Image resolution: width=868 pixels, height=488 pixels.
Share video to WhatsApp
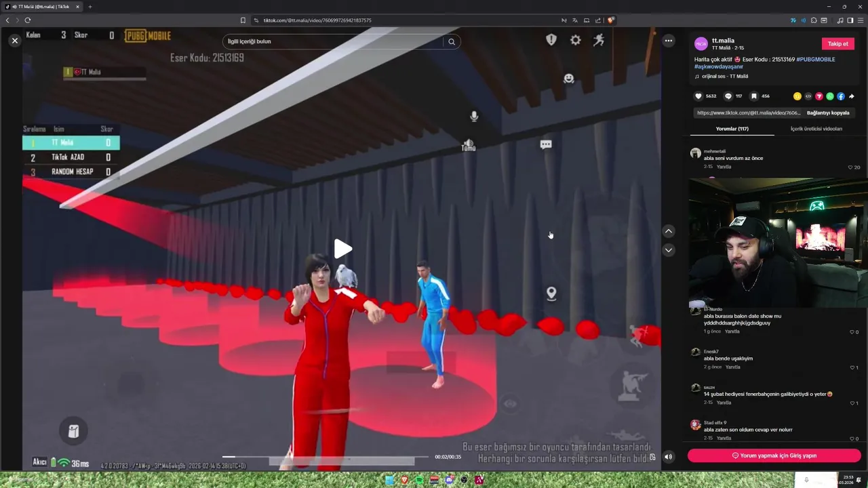click(830, 96)
